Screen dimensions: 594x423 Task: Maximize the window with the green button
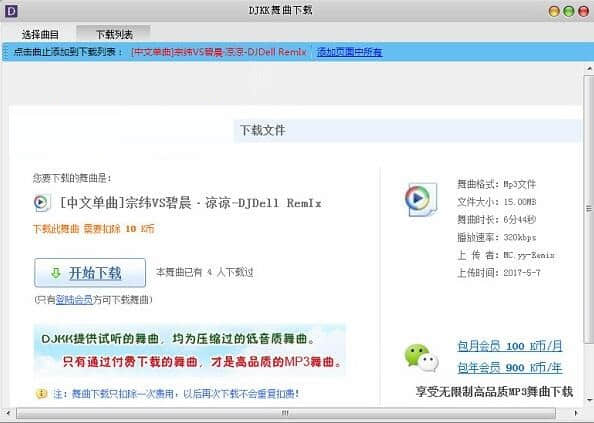pyautogui.click(x=569, y=11)
